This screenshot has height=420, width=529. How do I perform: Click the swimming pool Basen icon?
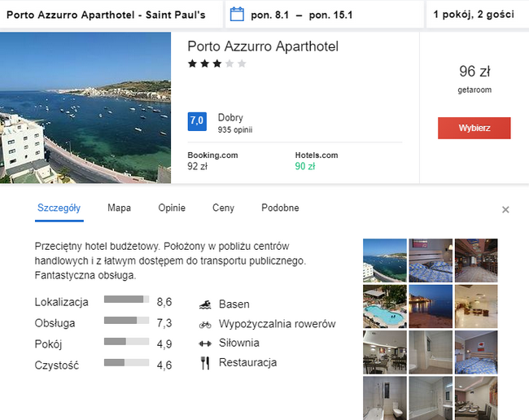click(x=205, y=304)
